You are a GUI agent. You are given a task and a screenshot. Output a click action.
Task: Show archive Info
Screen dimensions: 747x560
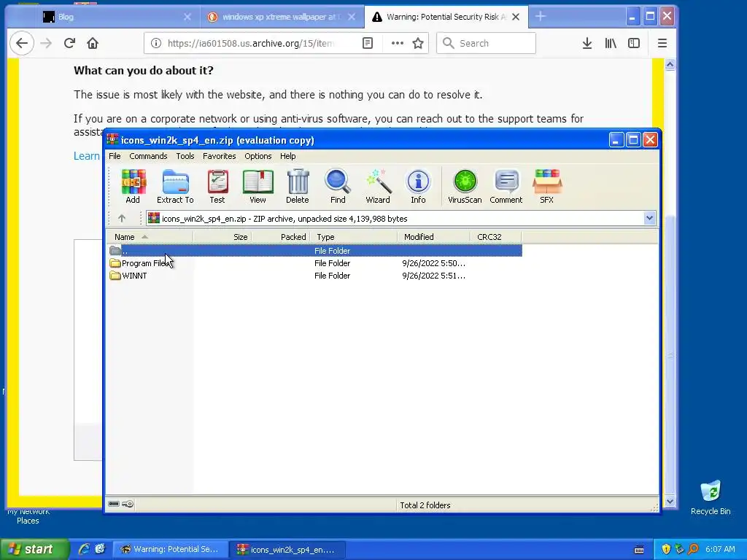[x=418, y=187]
